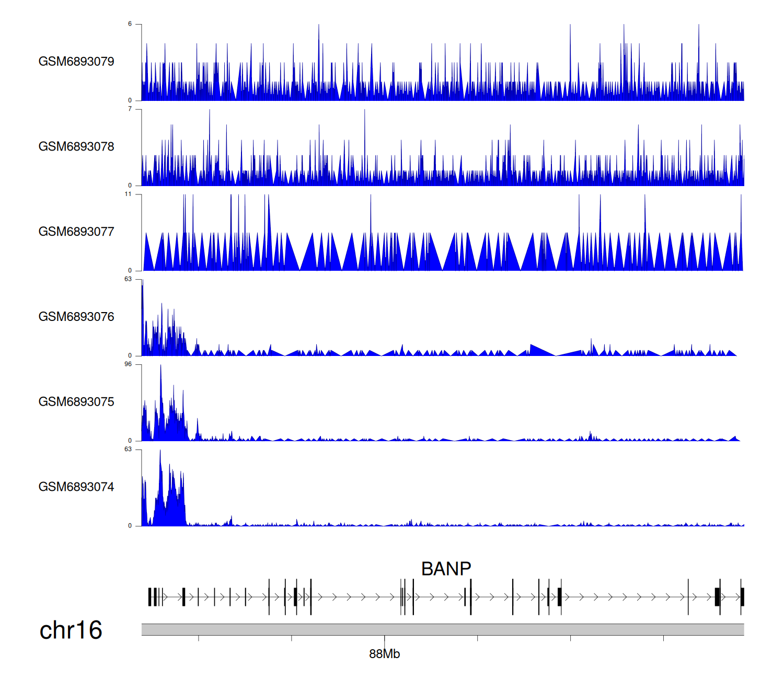This screenshot has height=690, width=784.
Task: Select y-axis maximum 7 on GSM6893078 track
Action: point(130,109)
